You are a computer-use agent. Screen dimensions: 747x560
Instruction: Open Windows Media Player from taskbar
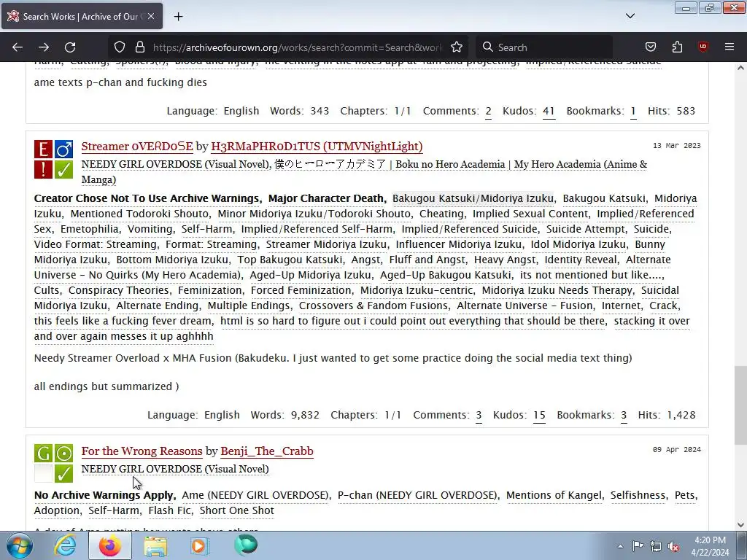(x=200, y=545)
